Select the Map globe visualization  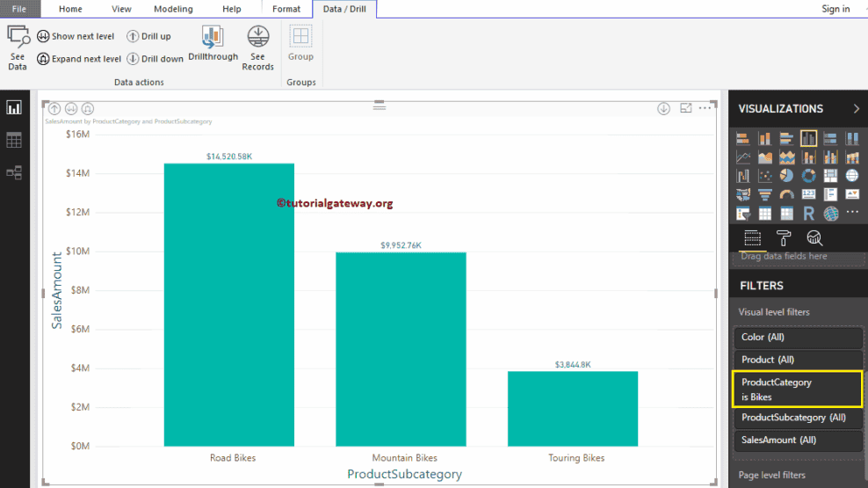point(852,176)
